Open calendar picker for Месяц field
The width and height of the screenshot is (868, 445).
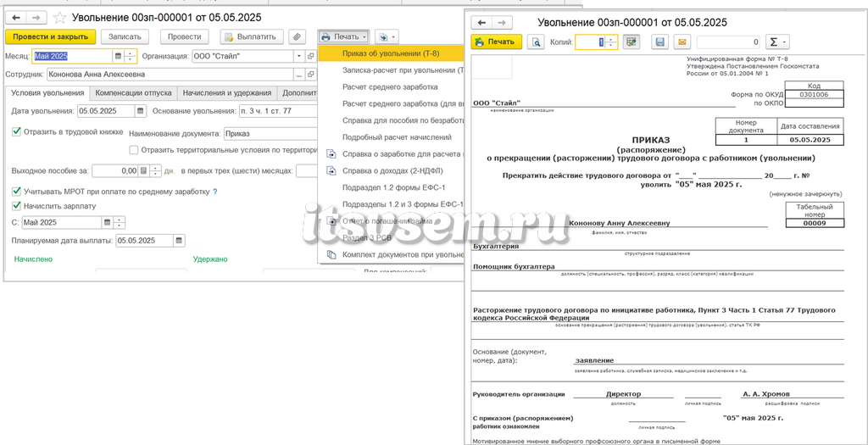coord(117,56)
